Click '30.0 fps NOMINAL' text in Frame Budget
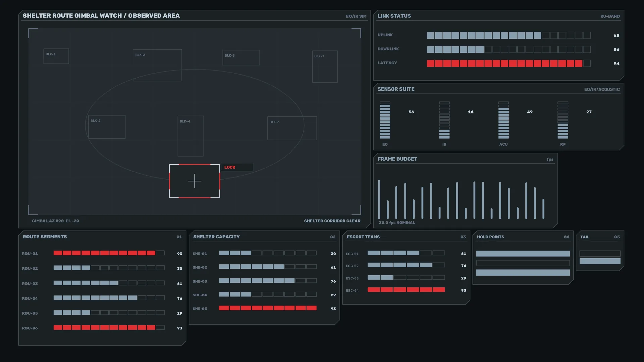 [397, 223]
